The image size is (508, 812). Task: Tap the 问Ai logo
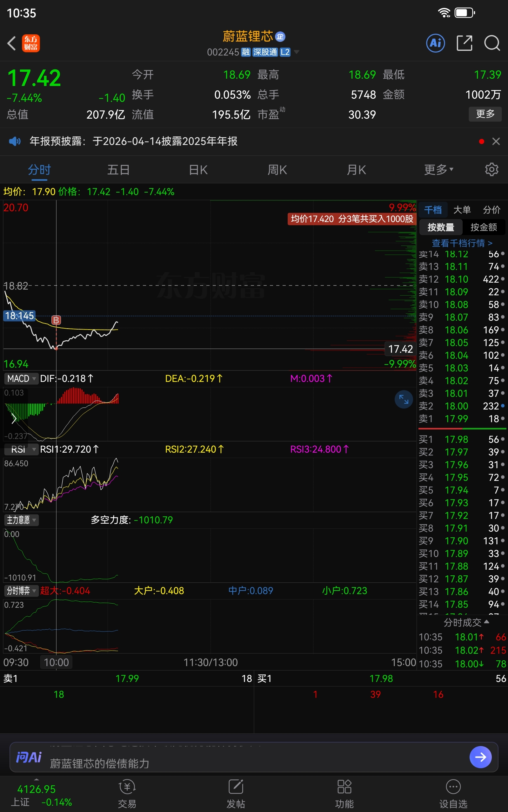tap(29, 757)
